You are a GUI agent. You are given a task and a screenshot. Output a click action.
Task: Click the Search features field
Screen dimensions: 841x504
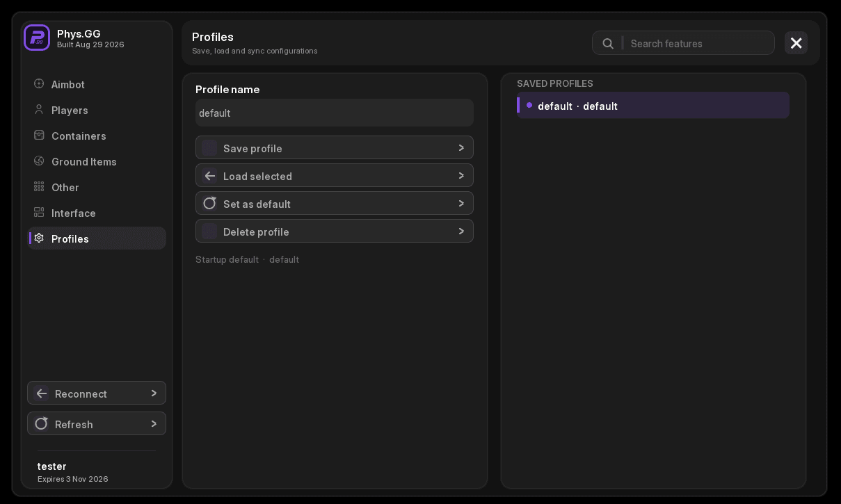tap(683, 43)
